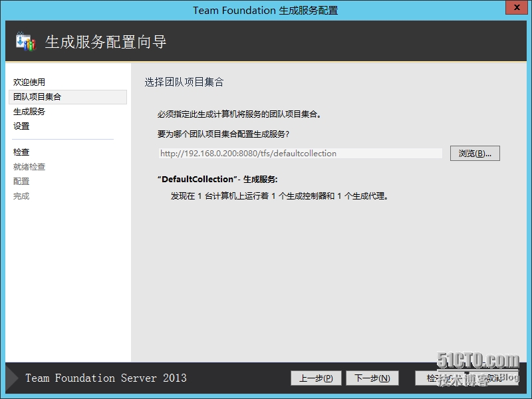This screenshot has height=399, width=532.
Task: Close the Team Foundation configuration window
Action: [x=517, y=7]
